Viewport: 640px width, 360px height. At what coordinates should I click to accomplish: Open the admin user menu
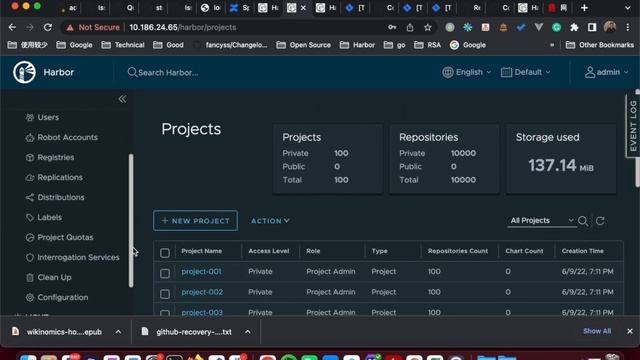click(607, 72)
